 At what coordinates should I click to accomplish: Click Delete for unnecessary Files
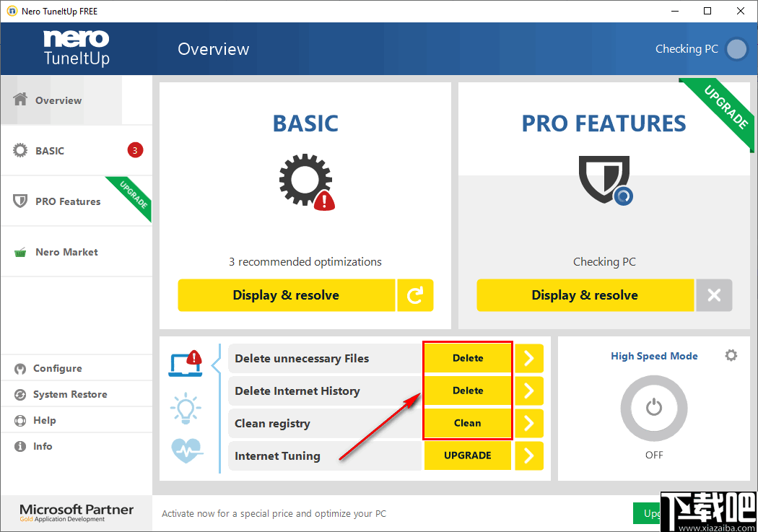tap(468, 359)
